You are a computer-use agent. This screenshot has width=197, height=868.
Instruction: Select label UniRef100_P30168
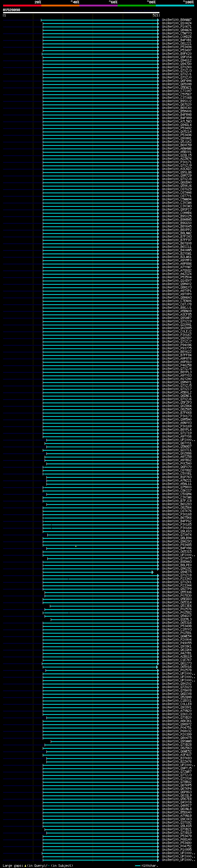coord(176,514)
